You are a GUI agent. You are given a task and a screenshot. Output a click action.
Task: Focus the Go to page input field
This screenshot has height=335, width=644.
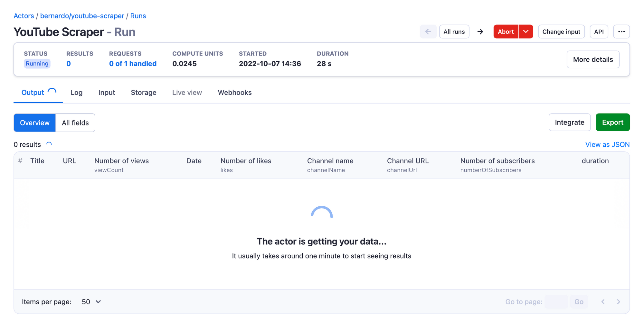pos(556,302)
